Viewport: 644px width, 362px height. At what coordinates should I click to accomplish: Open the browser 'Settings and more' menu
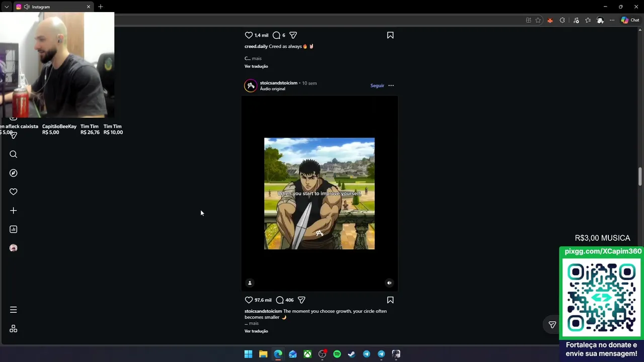pyautogui.click(x=612, y=20)
